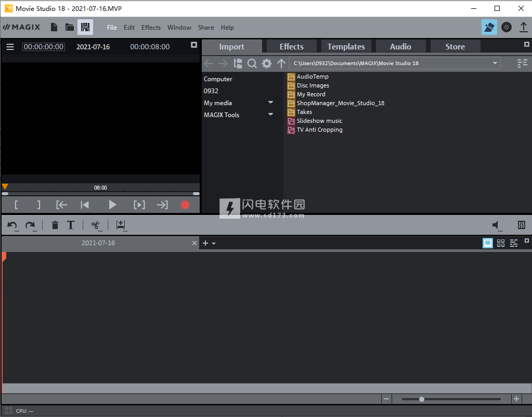Viewport: 532px width, 417px height.
Task: Click the insert chapter marker icon
Action: 121,225
